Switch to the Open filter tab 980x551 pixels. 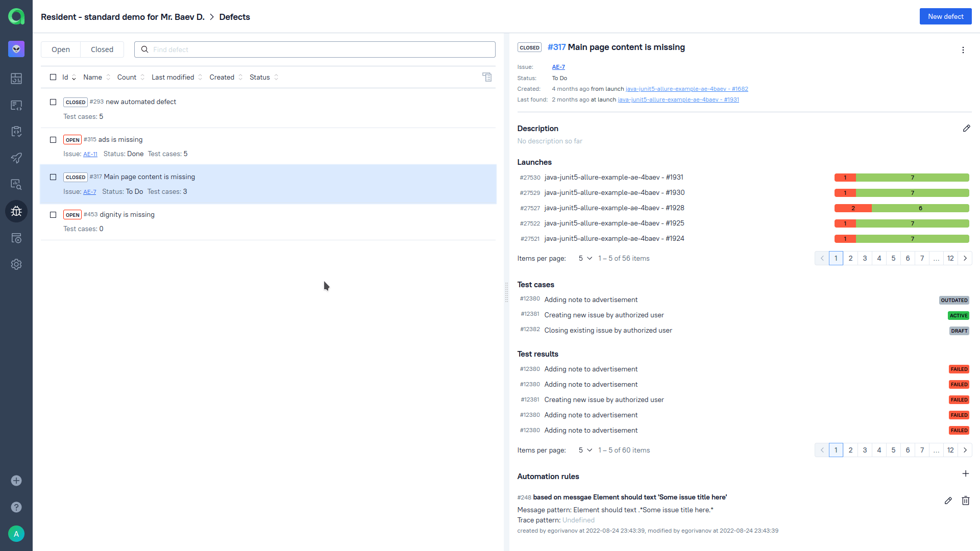tap(61, 49)
